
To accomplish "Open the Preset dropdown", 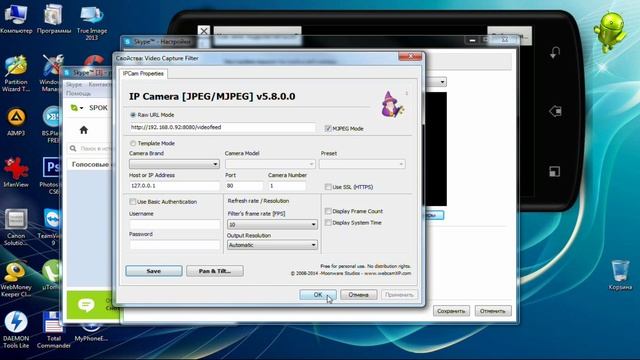I will pyautogui.click(x=362, y=164).
